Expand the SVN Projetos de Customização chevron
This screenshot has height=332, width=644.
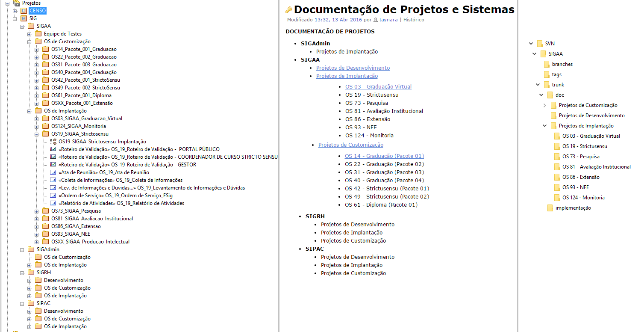pos(544,105)
